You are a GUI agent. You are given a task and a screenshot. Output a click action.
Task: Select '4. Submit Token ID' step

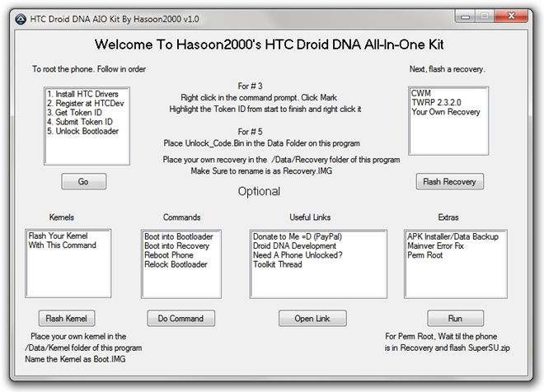click(80, 122)
